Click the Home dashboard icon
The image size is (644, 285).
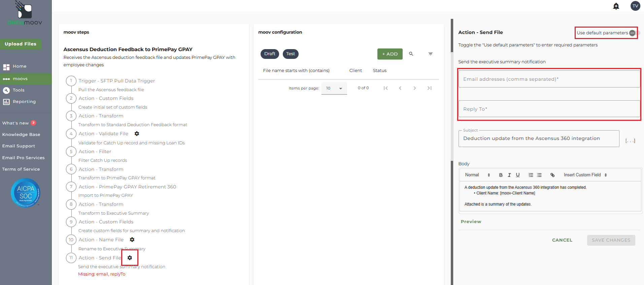(x=6, y=67)
